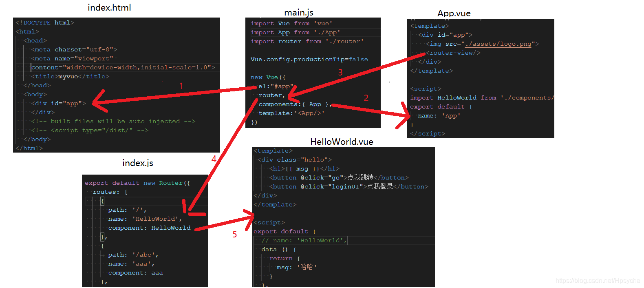Select the "import router from './router'" line

tap(307, 42)
